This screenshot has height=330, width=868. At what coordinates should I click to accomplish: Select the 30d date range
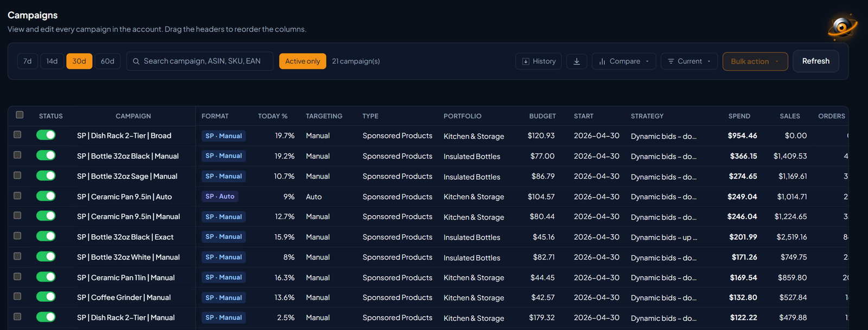click(79, 61)
